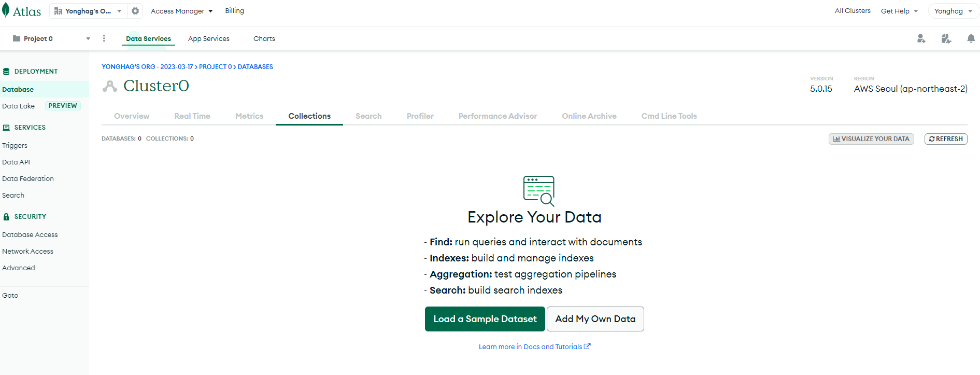Open Learn more in Docs and Tutorials

click(534, 347)
